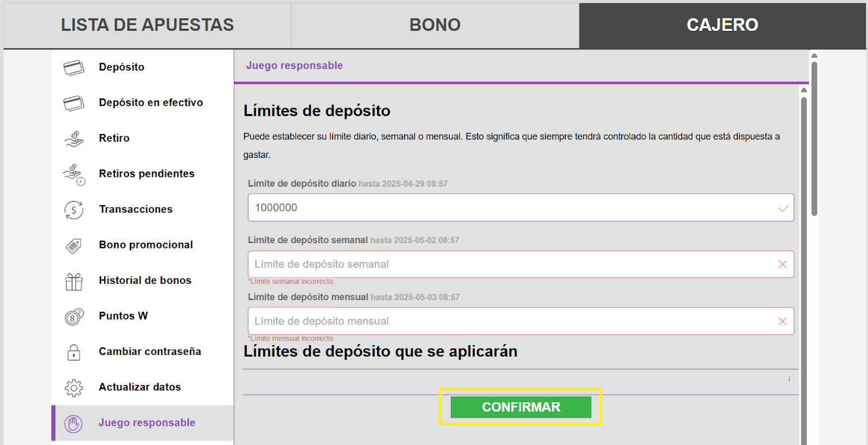The image size is (868, 445).
Task: Click the inner panel scrollbar thumb
Action: (804, 271)
